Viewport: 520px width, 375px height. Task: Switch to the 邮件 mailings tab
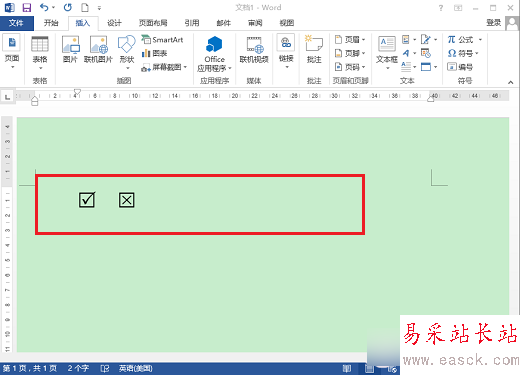coord(224,23)
